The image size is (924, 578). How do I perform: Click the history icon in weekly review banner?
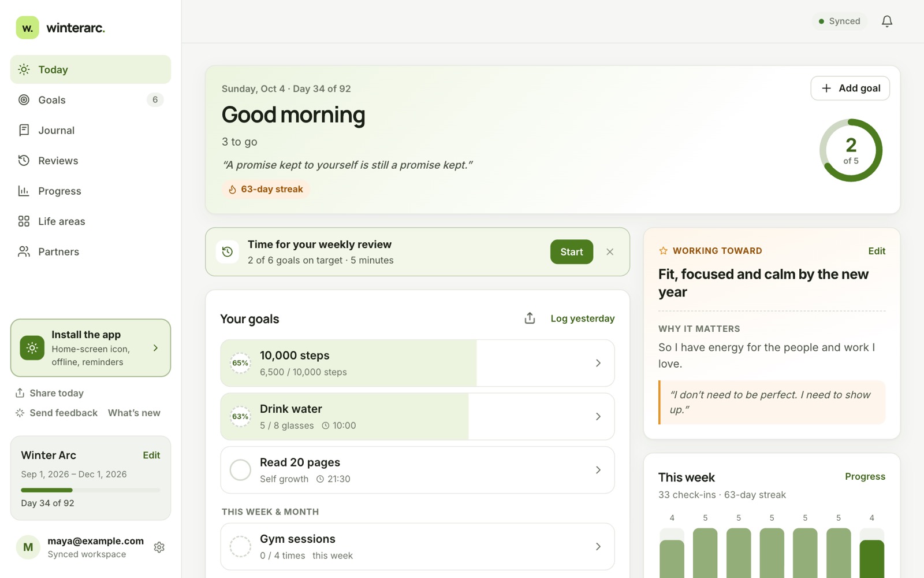228,252
